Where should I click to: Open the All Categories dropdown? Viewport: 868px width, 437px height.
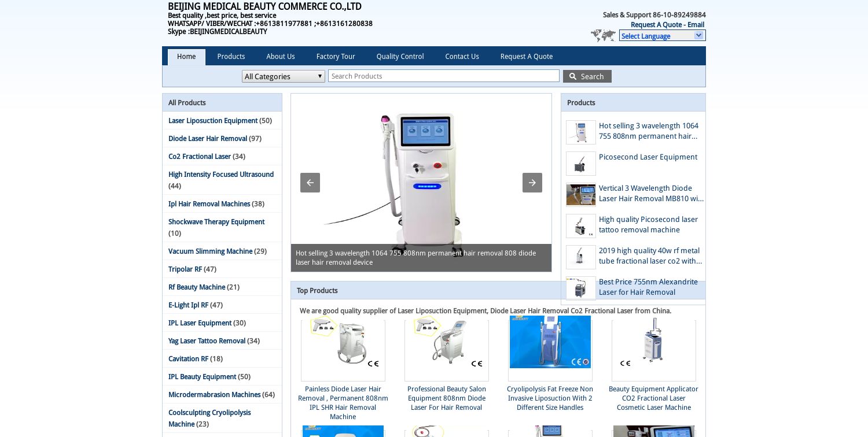(283, 76)
